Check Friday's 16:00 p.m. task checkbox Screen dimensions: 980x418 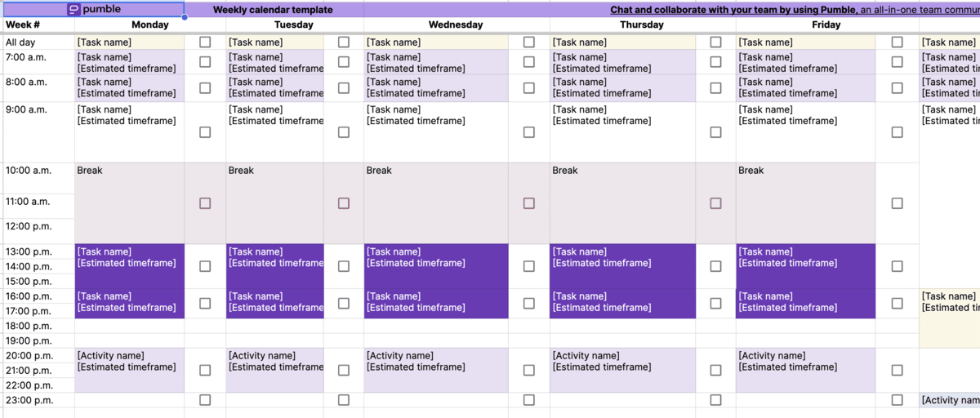pos(897,303)
